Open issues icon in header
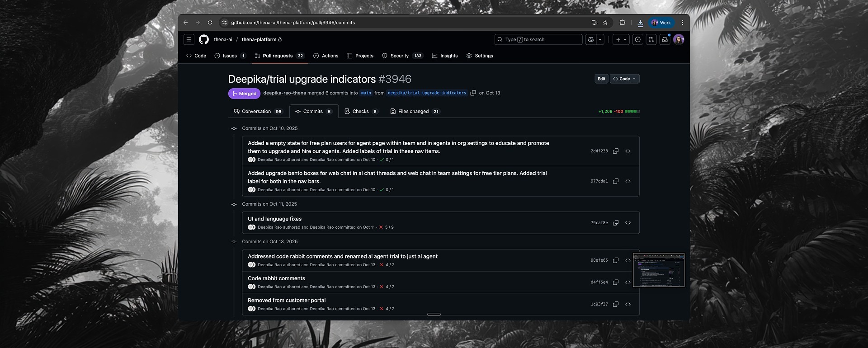Screen dimensions: 868x348 tap(637, 40)
